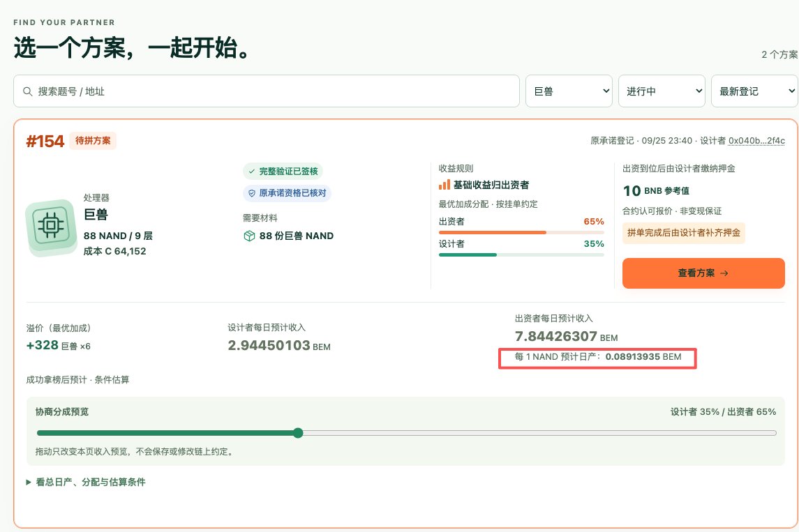Click plan number #154
Image resolution: width=799 pixels, height=532 pixels.
click(45, 141)
